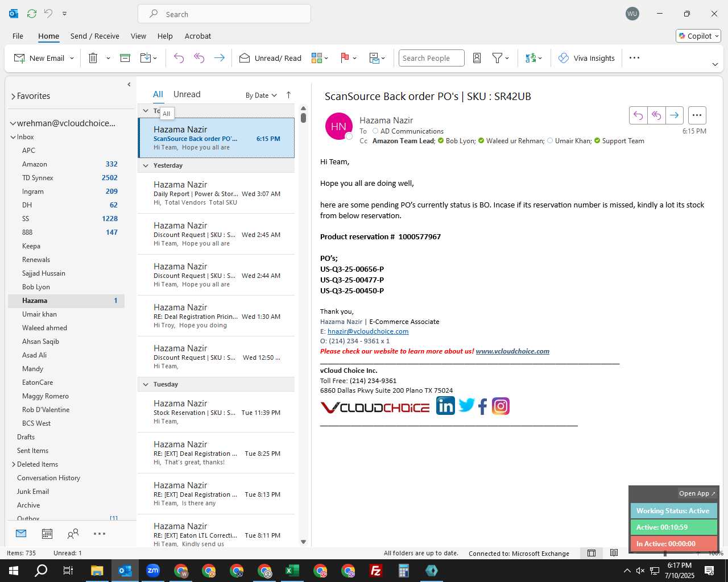This screenshot has height=582, width=728.
Task: Click Reply All icon in reading pane
Action: [656, 115]
